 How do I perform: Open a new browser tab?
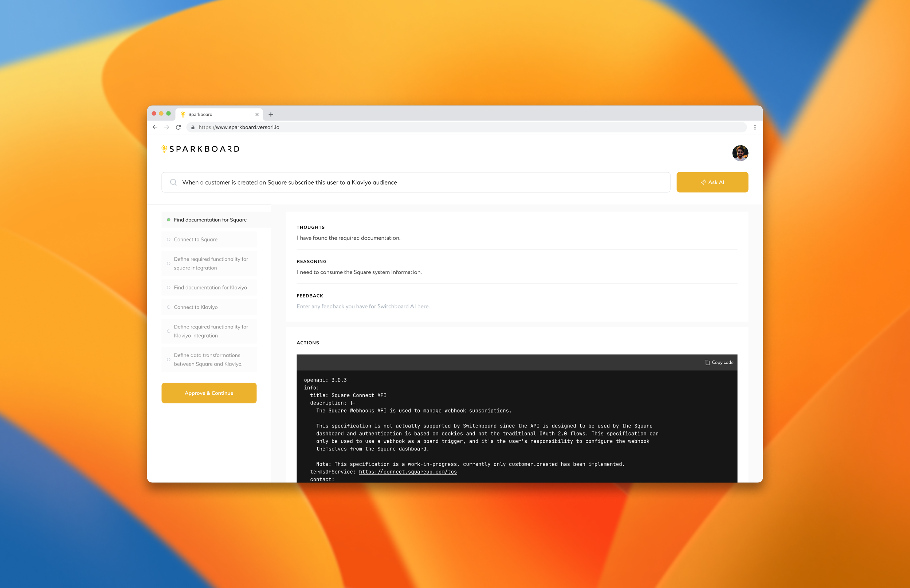271,114
